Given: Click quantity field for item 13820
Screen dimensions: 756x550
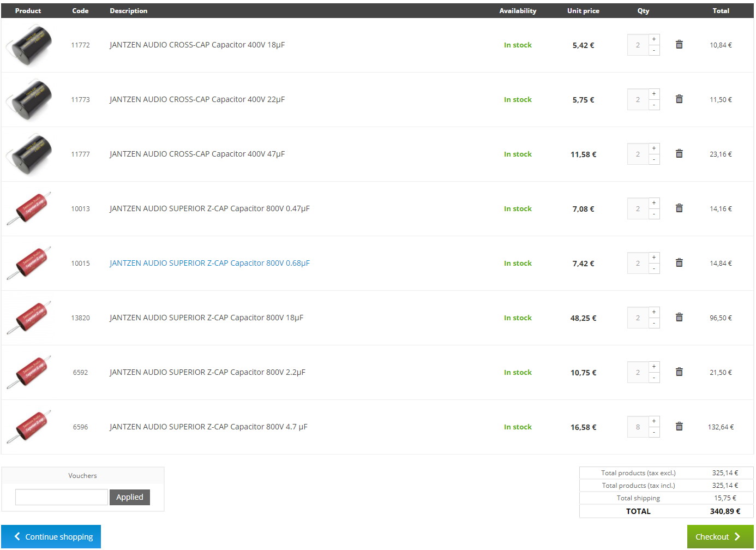Looking at the screenshot, I should click(638, 318).
